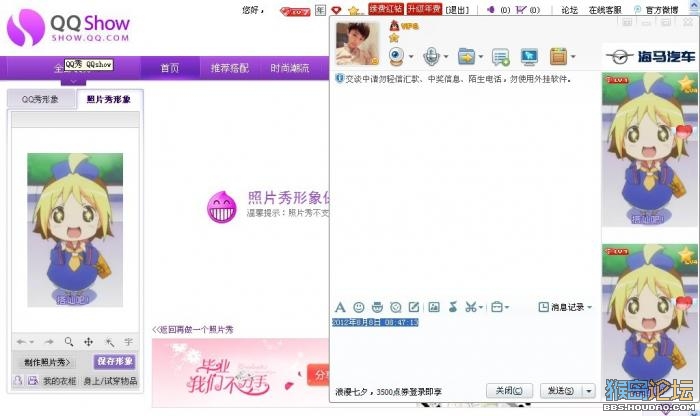The height and width of the screenshot is (416, 700).
Task: Select the move arrows tool in QQ Show
Action: click(88, 342)
